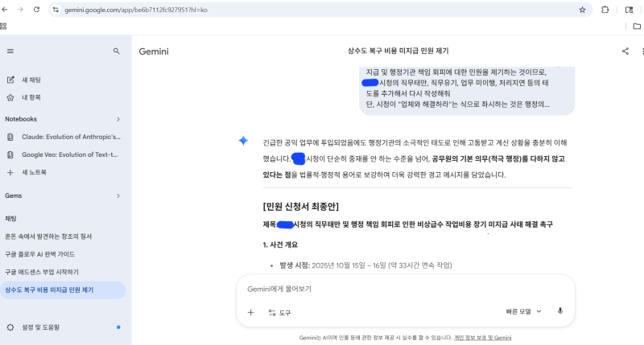Image resolution: width=644 pixels, height=345 pixels.
Task: Start voice input with microphone icon
Action: click(559, 311)
